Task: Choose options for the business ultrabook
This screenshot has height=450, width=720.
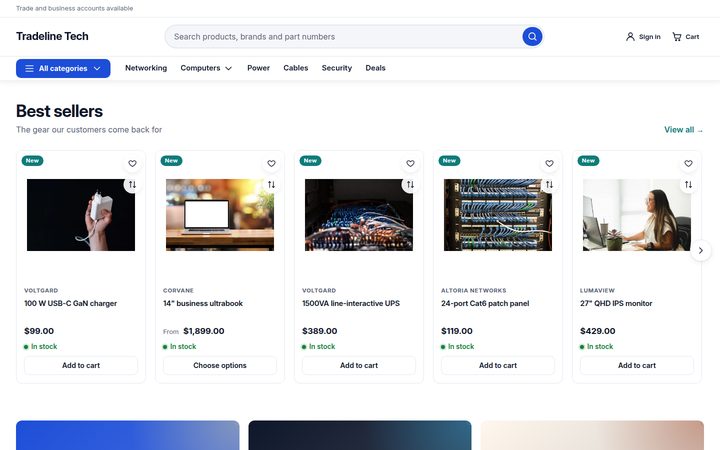Action: 220,366
